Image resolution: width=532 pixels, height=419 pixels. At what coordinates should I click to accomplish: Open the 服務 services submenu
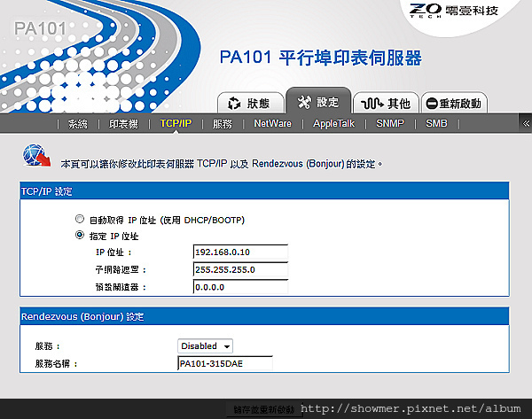(223, 124)
